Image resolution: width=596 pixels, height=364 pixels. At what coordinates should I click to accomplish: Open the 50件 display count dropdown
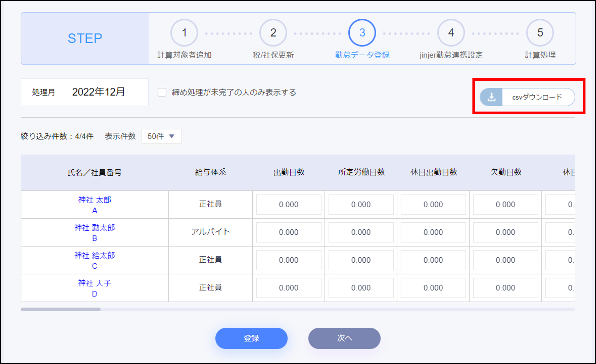[x=161, y=136]
